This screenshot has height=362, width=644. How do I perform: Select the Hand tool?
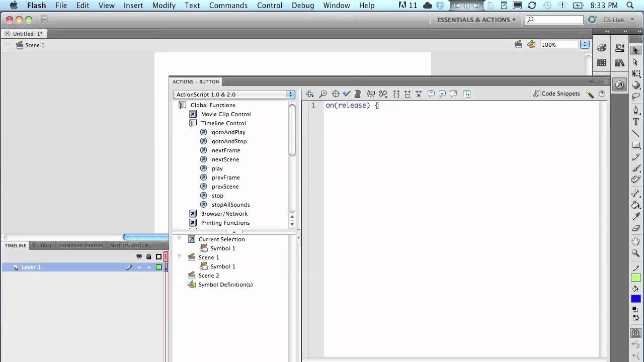click(636, 242)
